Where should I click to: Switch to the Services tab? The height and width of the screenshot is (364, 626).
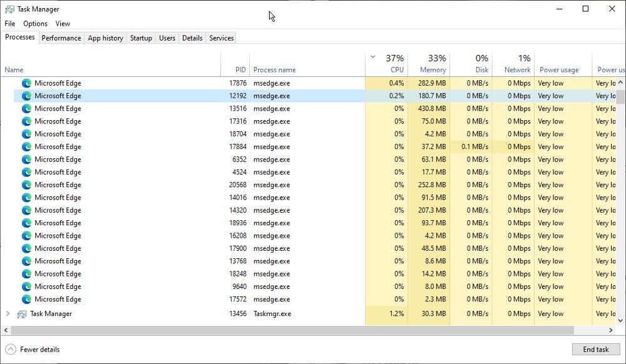pyautogui.click(x=221, y=38)
